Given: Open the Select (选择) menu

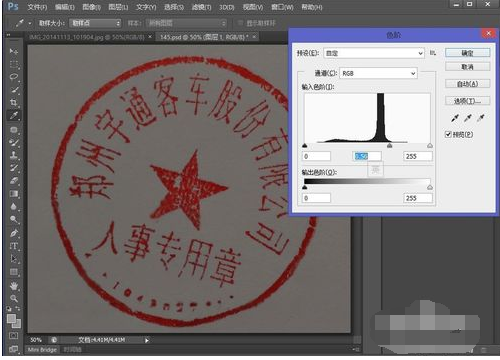Looking at the screenshot, I should 174,7.
